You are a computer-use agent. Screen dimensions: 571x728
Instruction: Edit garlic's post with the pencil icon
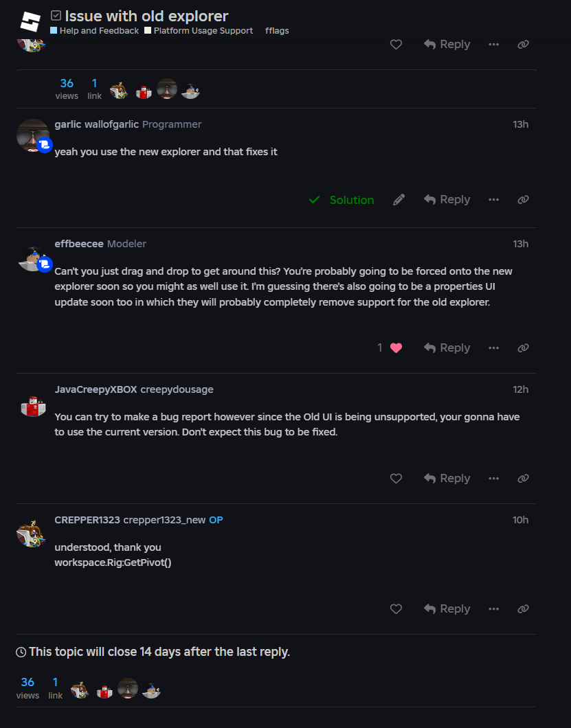tap(399, 200)
